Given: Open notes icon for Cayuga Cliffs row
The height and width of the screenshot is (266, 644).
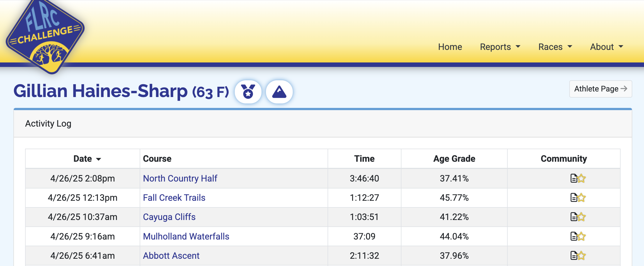Looking at the screenshot, I should [x=574, y=217].
